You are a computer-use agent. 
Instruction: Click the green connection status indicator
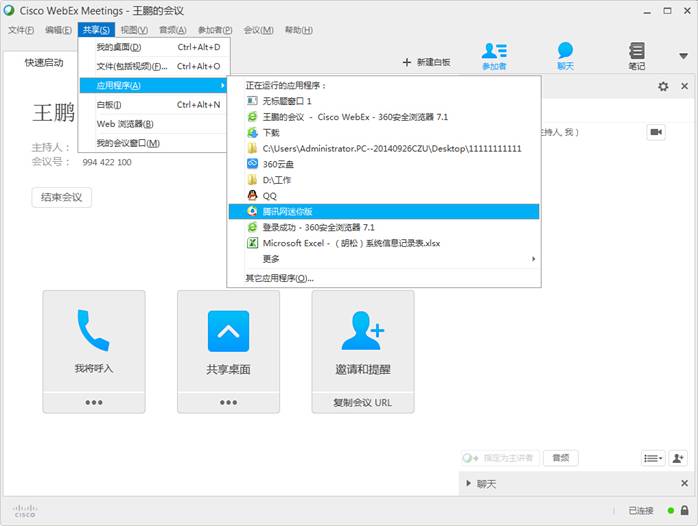[x=670, y=511]
